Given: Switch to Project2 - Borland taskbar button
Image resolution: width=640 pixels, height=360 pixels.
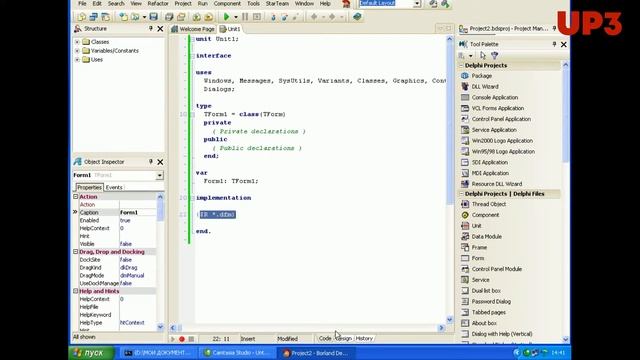Looking at the screenshot, I should coord(316,353).
